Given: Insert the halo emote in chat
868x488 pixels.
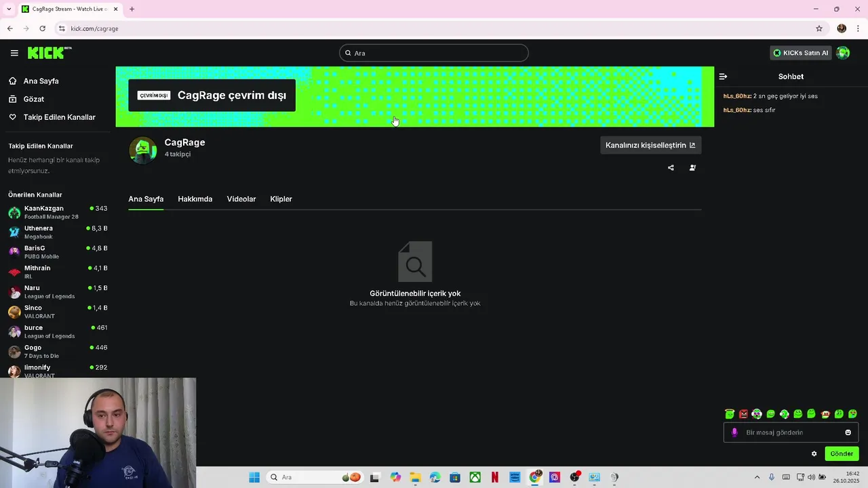Looking at the screenshot, I should coord(730,414).
